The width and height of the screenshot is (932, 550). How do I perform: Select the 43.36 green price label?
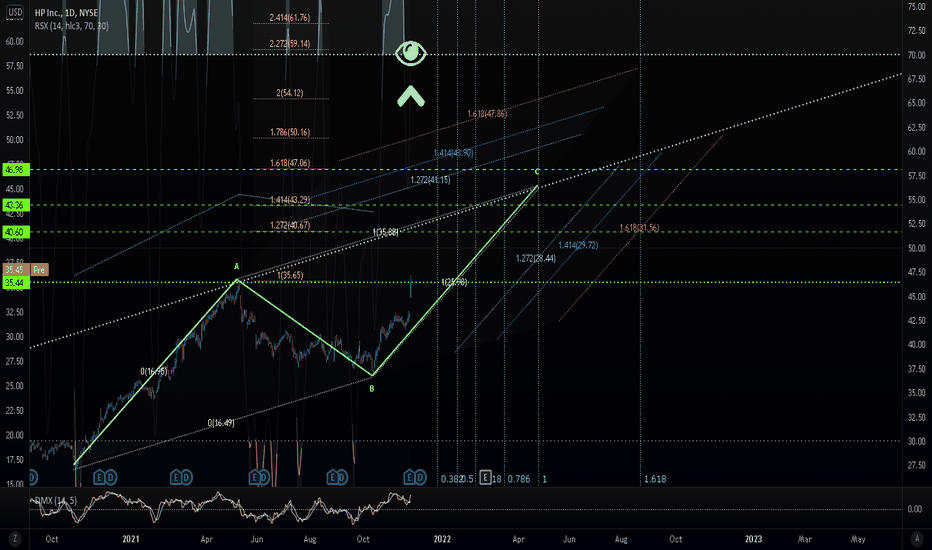[15, 205]
